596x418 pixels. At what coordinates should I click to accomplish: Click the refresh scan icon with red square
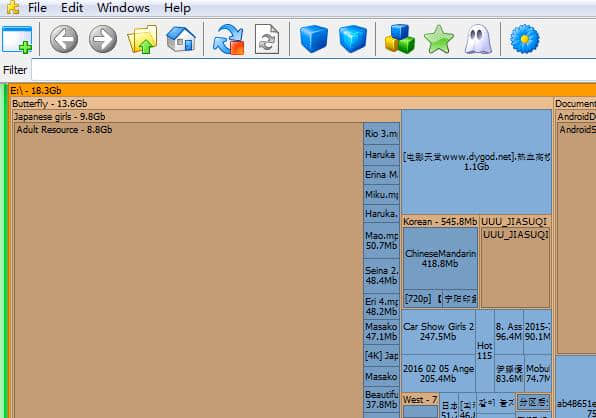pos(228,40)
